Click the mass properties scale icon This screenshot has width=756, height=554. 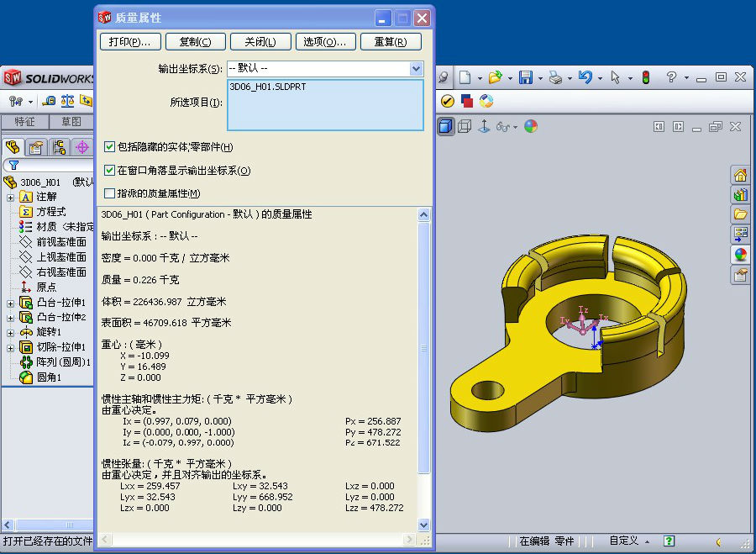pos(67,101)
